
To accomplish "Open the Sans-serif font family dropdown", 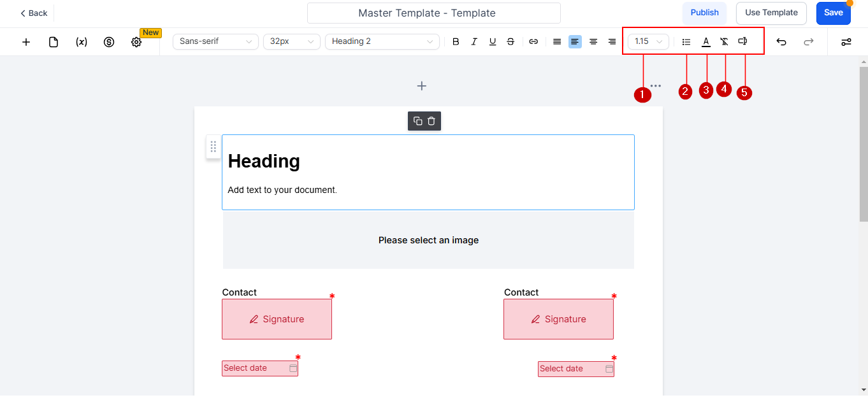I will 215,41.
